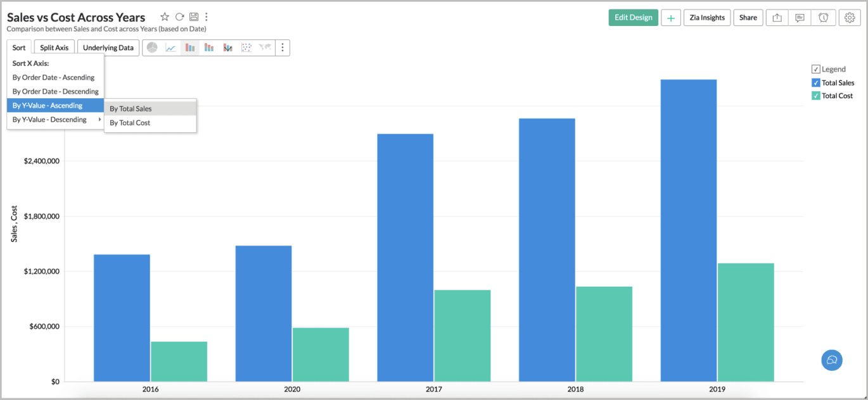This screenshot has height=400, width=868.
Task: Select the line chart type icon
Action: [x=171, y=47]
